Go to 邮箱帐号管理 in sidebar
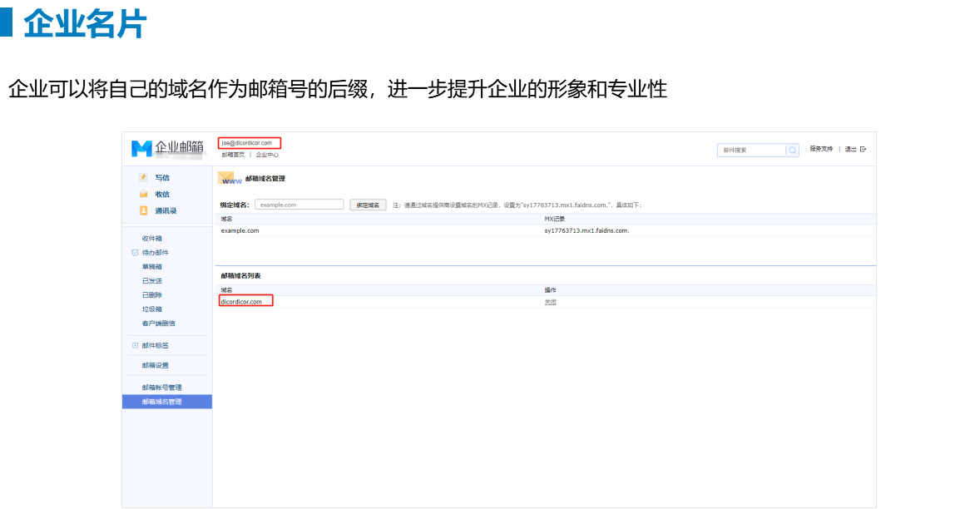This screenshot has height=509, width=980. 161,388
